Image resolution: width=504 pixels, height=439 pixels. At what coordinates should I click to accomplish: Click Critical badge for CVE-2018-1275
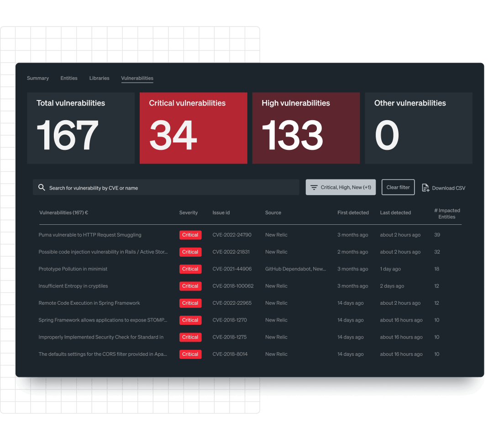pos(190,337)
